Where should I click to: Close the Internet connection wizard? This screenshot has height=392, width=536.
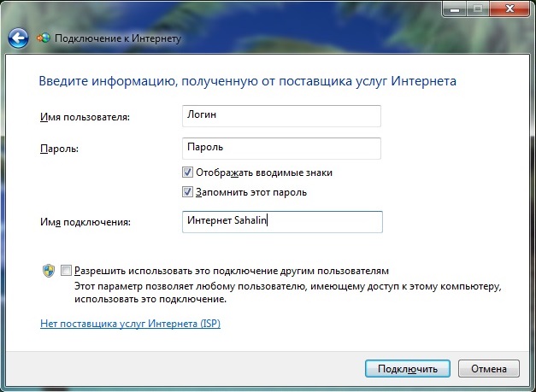click(509, 9)
